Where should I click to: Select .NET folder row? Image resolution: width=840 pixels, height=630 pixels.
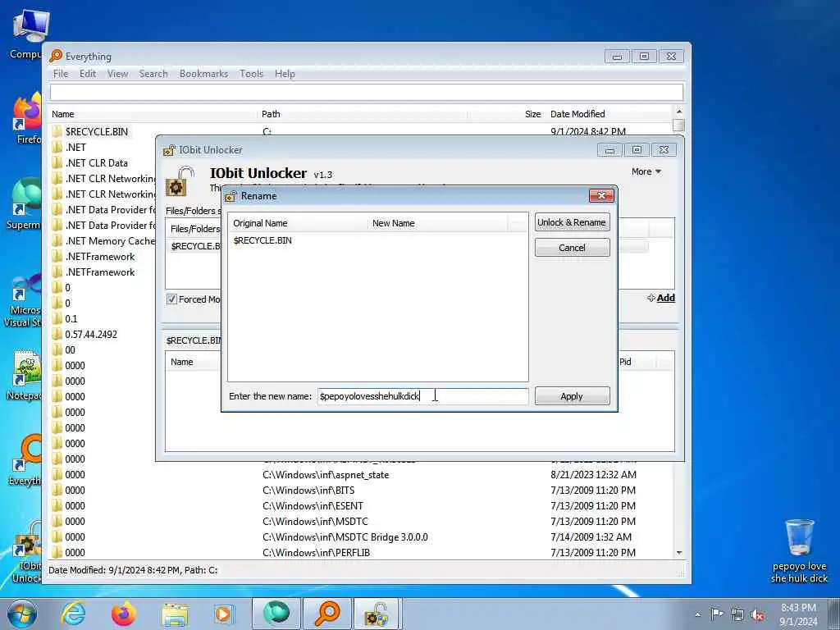point(75,148)
